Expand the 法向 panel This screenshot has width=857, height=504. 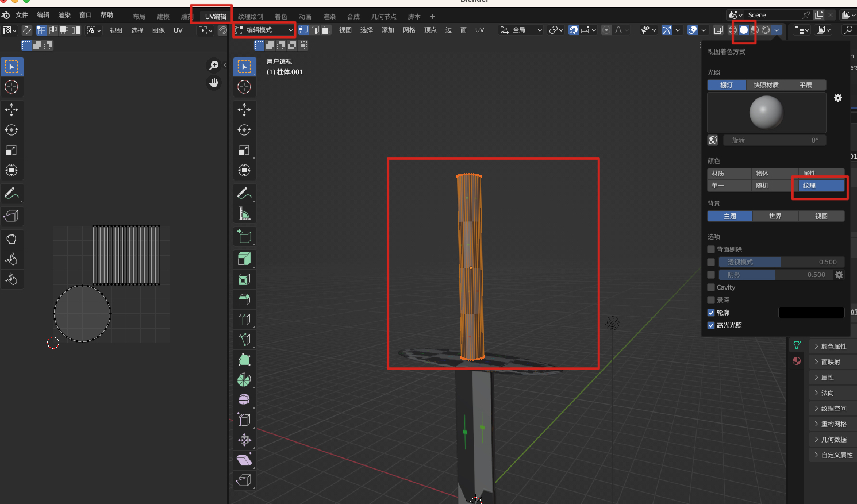click(x=833, y=393)
